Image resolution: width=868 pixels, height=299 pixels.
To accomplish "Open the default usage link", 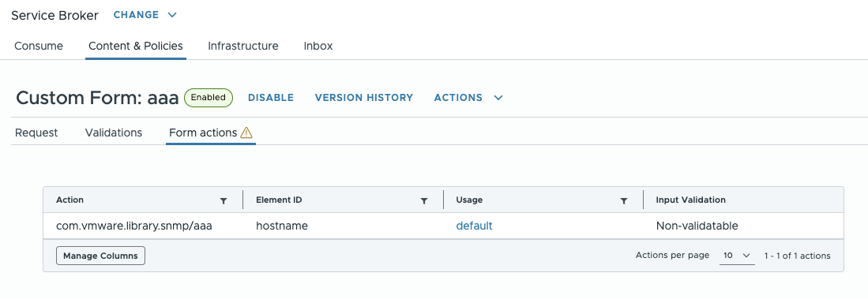I will 474,226.
